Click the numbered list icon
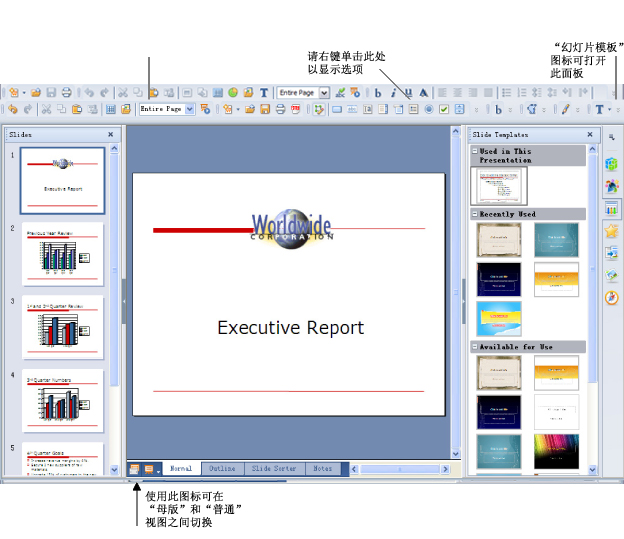Viewport: 624px width, 539px height. (521, 93)
